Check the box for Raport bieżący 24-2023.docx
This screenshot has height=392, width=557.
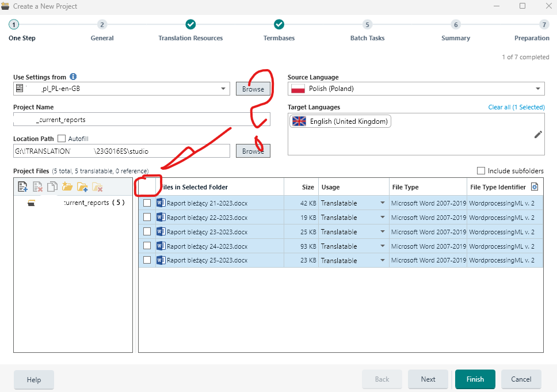coord(147,246)
